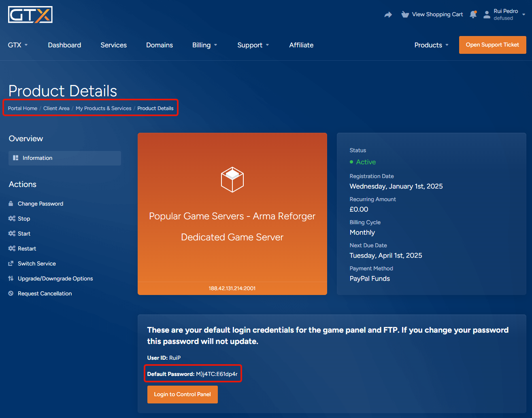Click the Restart server action

click(x=27, y=248)
